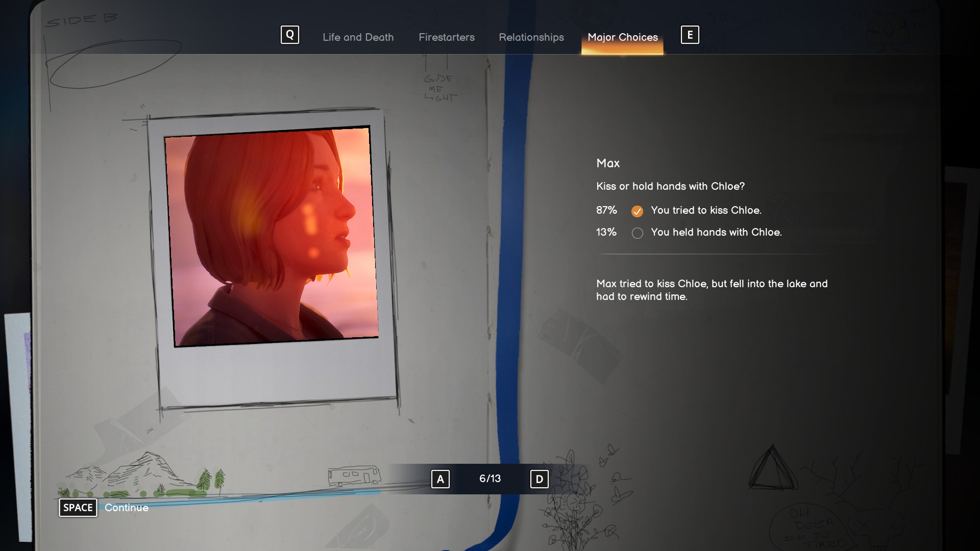The image size is (980, 551).
Task: Click the D key icon for next choice
Action: tap(539, 479)
